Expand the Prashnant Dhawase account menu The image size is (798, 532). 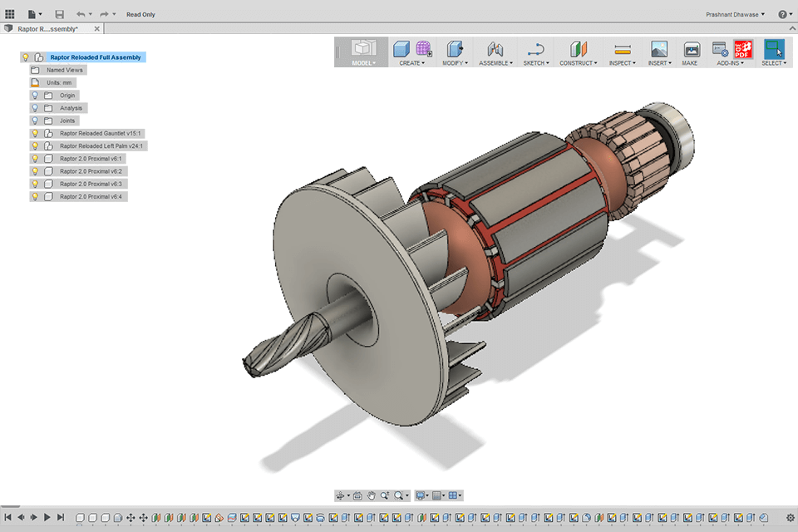734,14
